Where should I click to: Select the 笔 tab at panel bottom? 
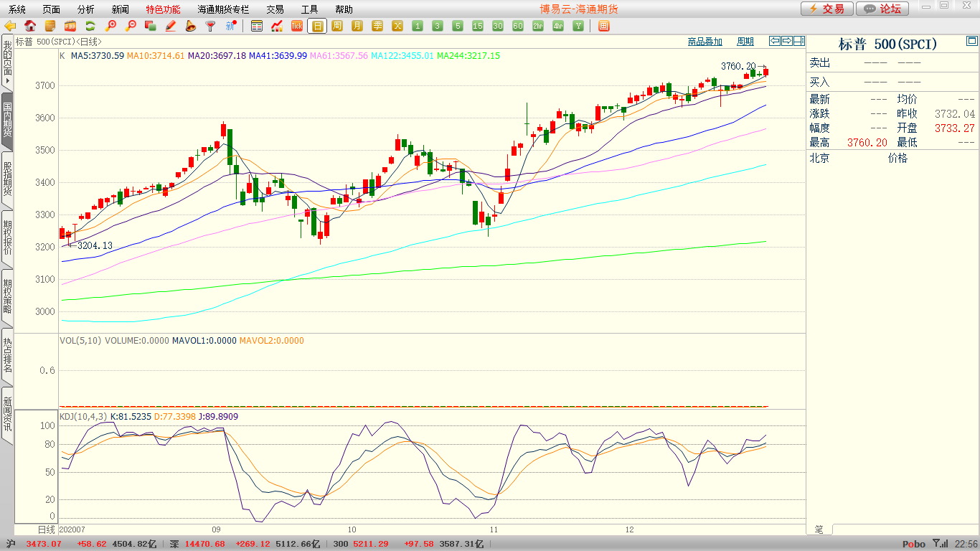pyautogui.click(x=819, y=529)
